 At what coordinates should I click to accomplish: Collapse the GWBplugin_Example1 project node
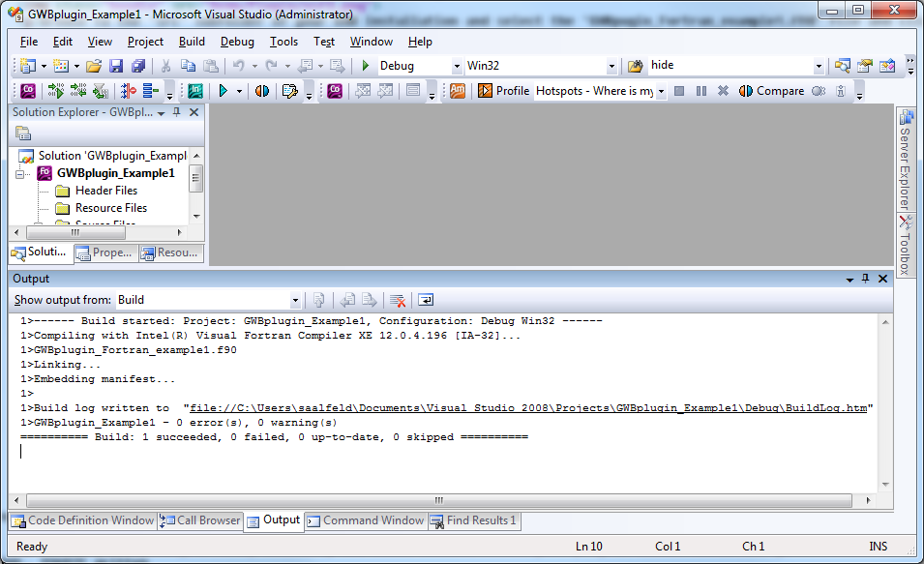coord(20,174)
